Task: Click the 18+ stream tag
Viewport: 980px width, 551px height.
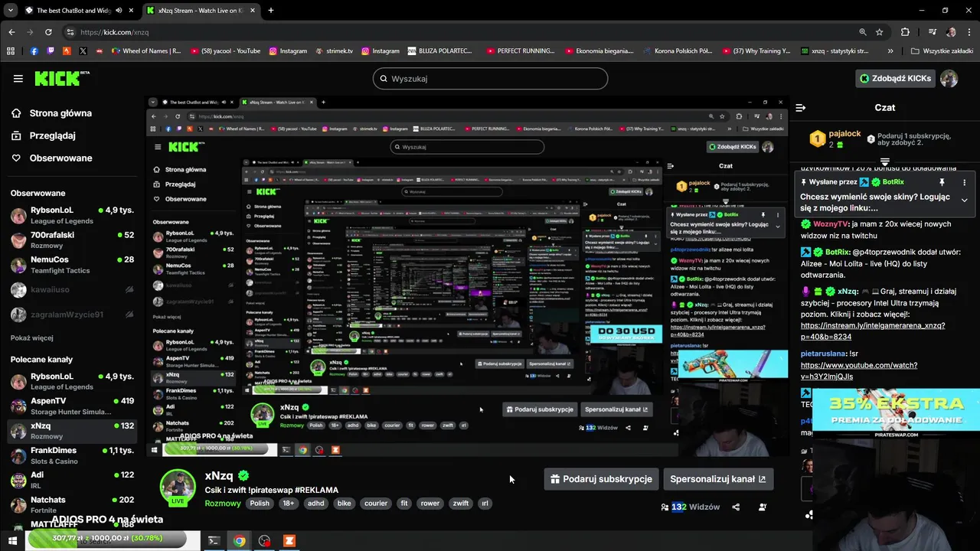Action: [288, 504]
